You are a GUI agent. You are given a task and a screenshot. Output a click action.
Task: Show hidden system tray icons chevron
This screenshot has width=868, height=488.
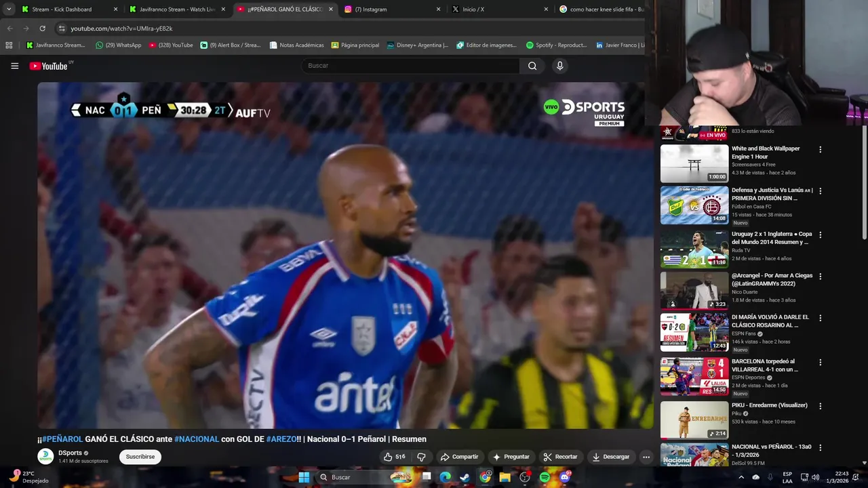(x=741, y=477)
